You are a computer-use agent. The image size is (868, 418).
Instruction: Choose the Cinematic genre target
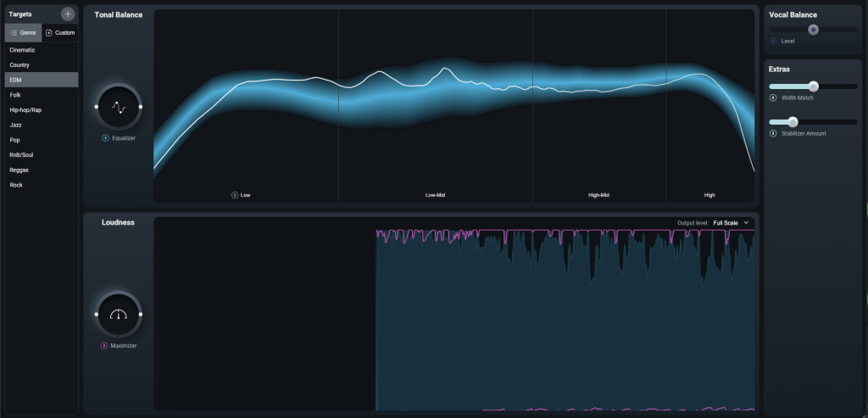(22, 50)
